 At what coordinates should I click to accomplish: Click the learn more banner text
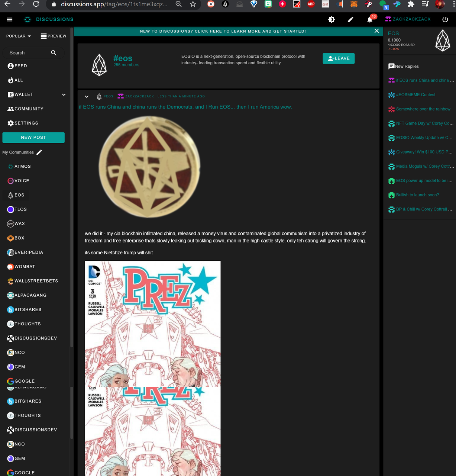click(x=223, y=31)
